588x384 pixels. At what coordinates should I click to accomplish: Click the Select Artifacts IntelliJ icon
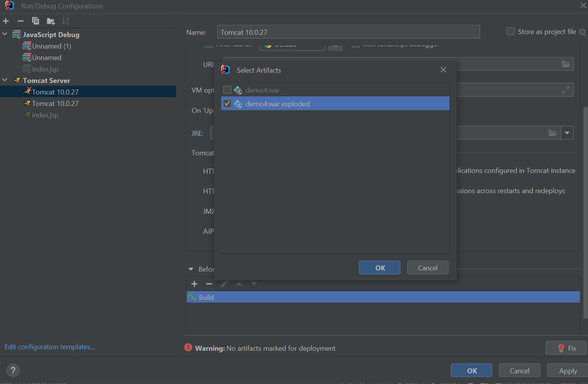point(226,70)
